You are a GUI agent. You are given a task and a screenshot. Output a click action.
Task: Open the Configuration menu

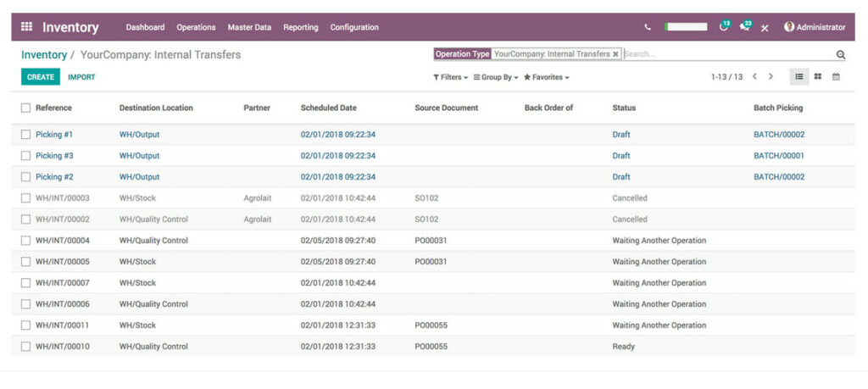click(x=354, y=27)
